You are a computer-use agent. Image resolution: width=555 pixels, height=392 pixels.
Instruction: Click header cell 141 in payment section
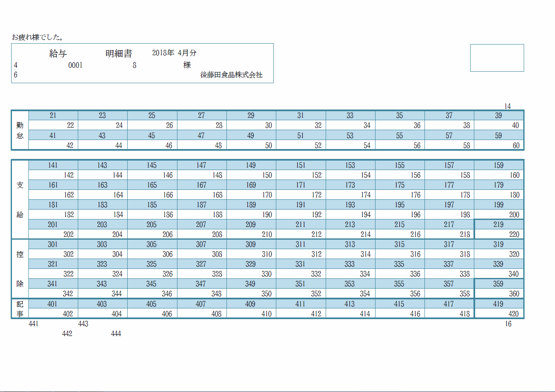tap(53, 165)
